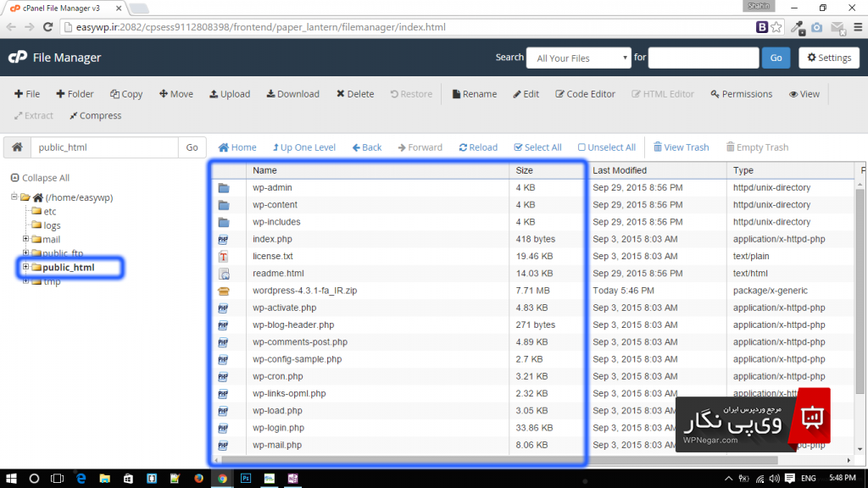This screenshot has height=488, width=868.
Task: Select wp-config-sample.php file
Action: point(298,359)
